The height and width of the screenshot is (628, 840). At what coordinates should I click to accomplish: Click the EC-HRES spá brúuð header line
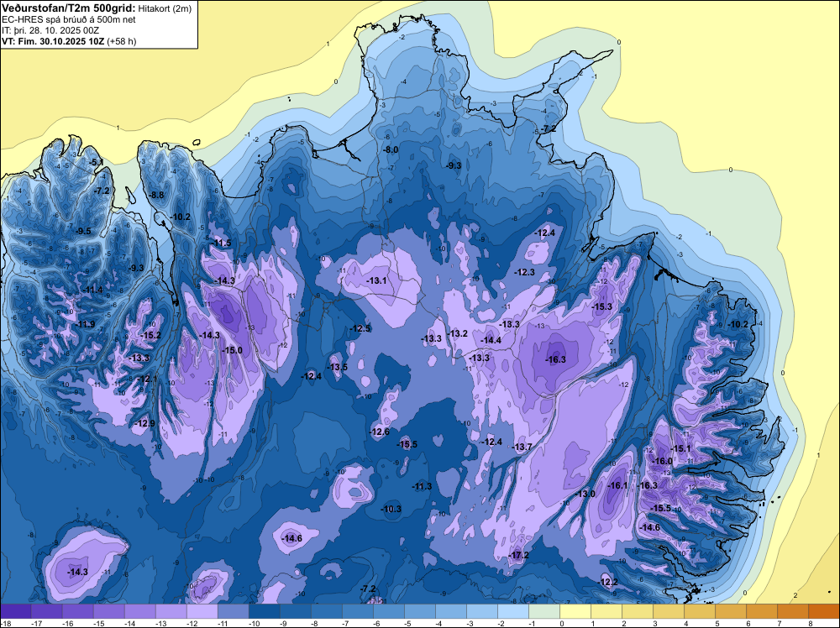(x=69, y=19)
